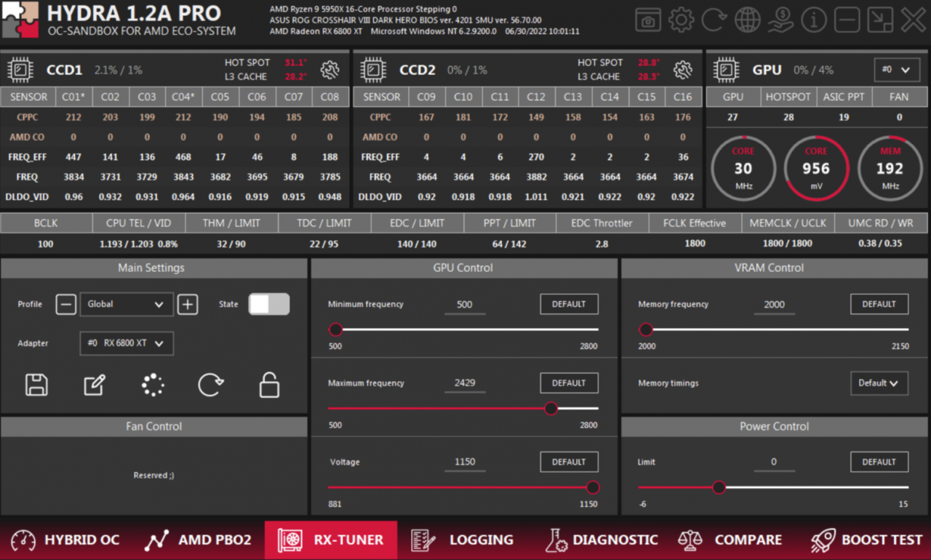The image size is (931, 560).
Task: Click the screenshot camera icon
Action: (x=648, y=20)
